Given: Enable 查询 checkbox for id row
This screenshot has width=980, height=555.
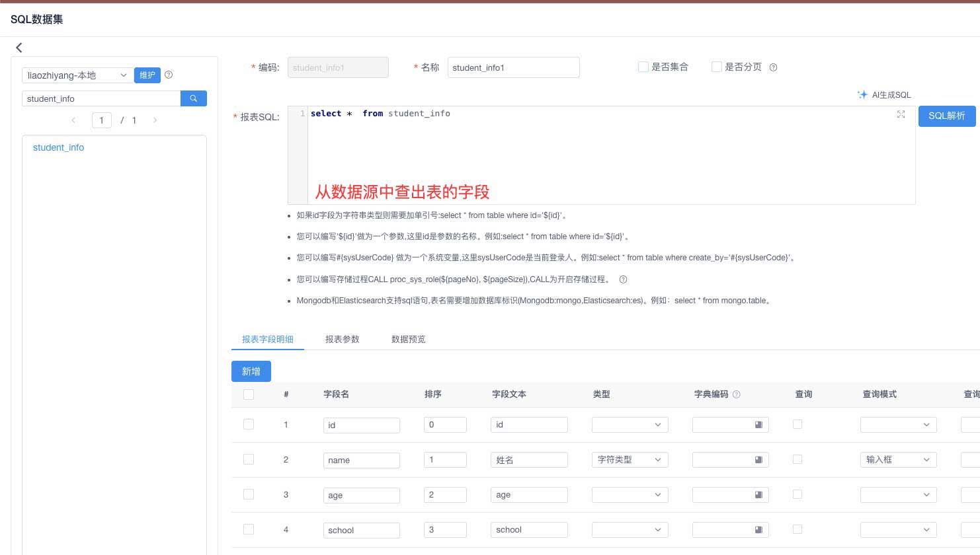Looking at the screenshot, I should [797, 424].
